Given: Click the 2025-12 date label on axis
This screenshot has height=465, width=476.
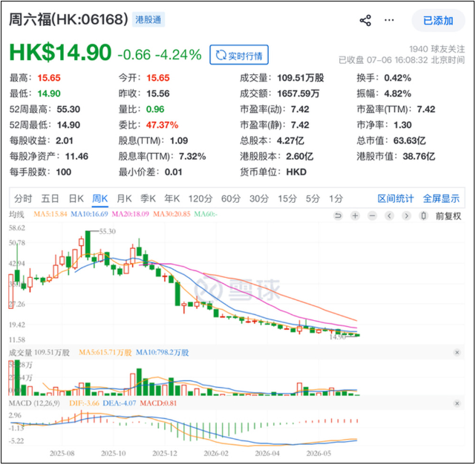Looking at the screenshot, I should [165, 453].
